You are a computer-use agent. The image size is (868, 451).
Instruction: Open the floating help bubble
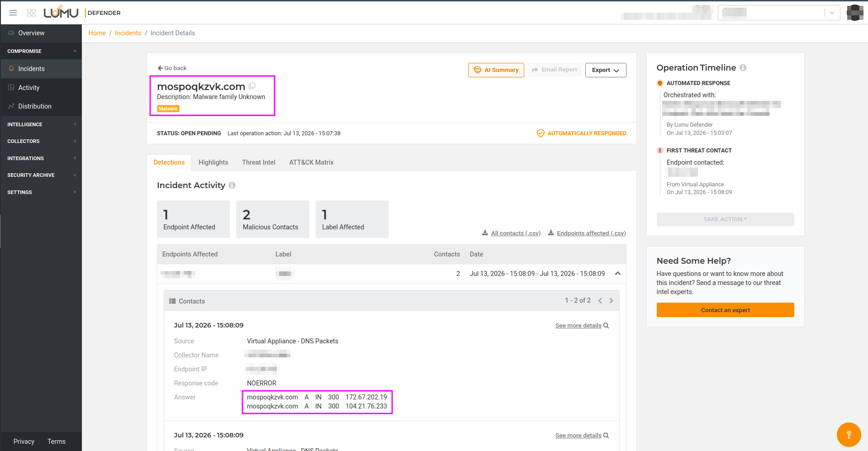[849, 435]
